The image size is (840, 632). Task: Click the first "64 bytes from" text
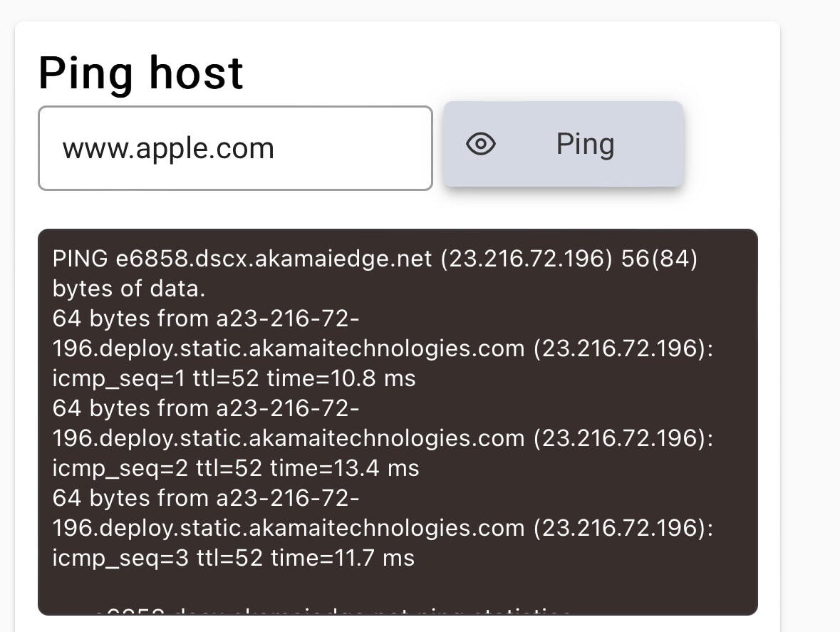(130, 318)
